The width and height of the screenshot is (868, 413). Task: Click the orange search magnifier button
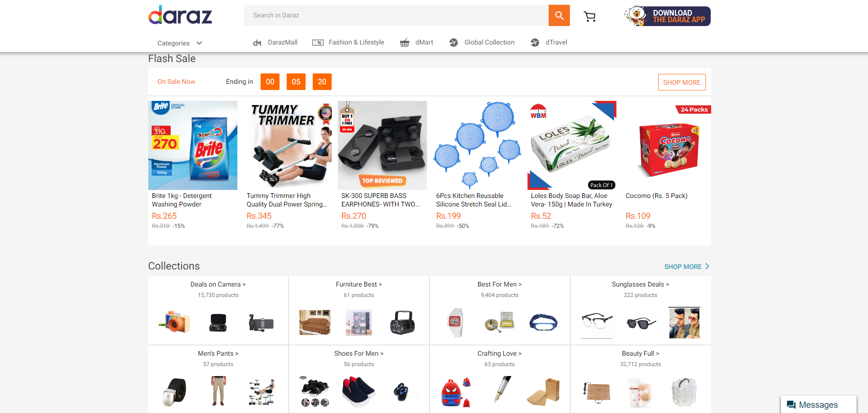[x=559, y=16]
